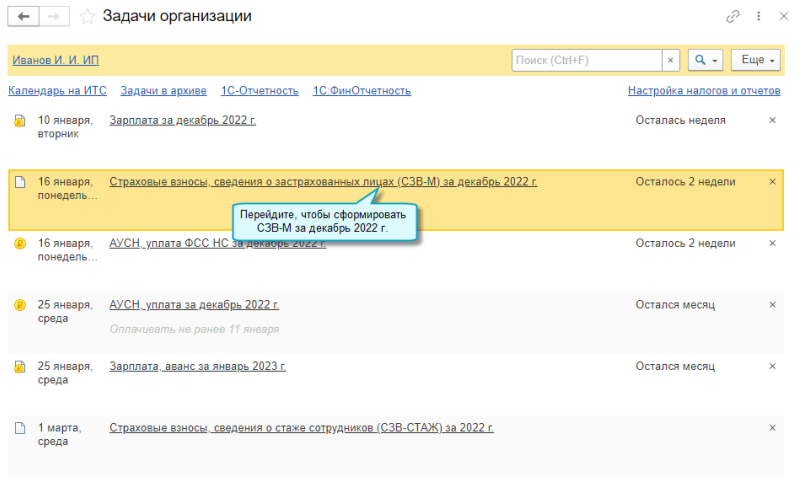Select Остался месяц in АУСН уплата row

click(x=675, y=305)
